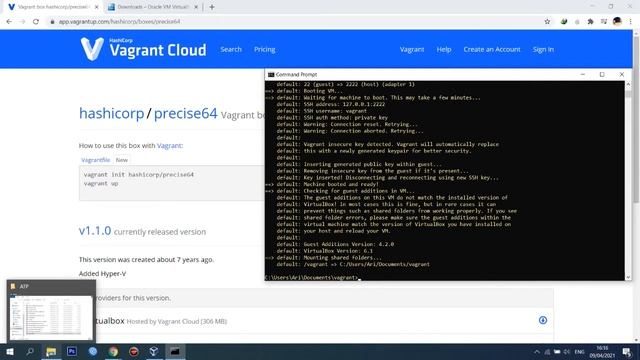This screenshot has height=360, width=640.
Task: Open the taskbar clock and date
Action: tap(602, 352)
